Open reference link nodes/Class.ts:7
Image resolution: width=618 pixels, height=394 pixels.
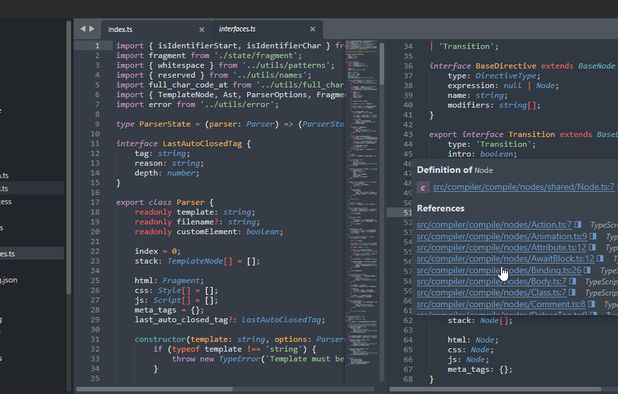tap(491, 293)
